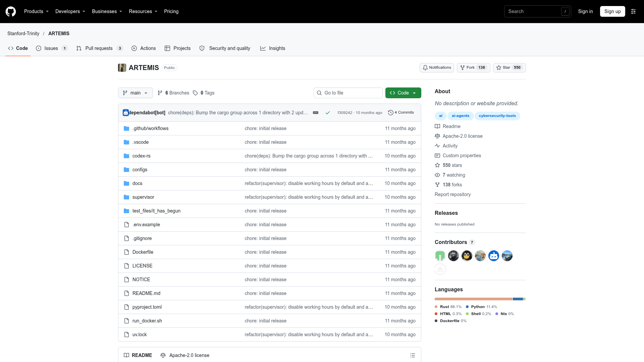Click the README outline list icon
The image size is (644, 362).
click(x=413, y=355)
